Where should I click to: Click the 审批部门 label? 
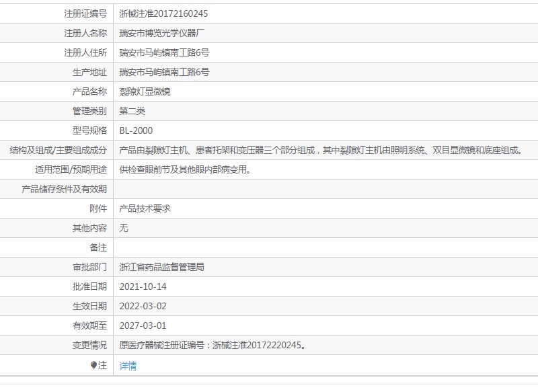(x=89, y=267)
